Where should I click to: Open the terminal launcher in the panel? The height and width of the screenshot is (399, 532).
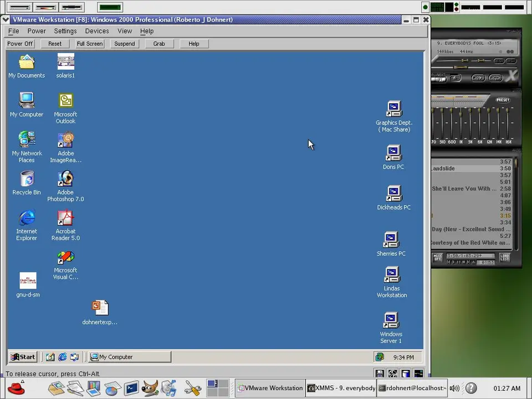131,388
